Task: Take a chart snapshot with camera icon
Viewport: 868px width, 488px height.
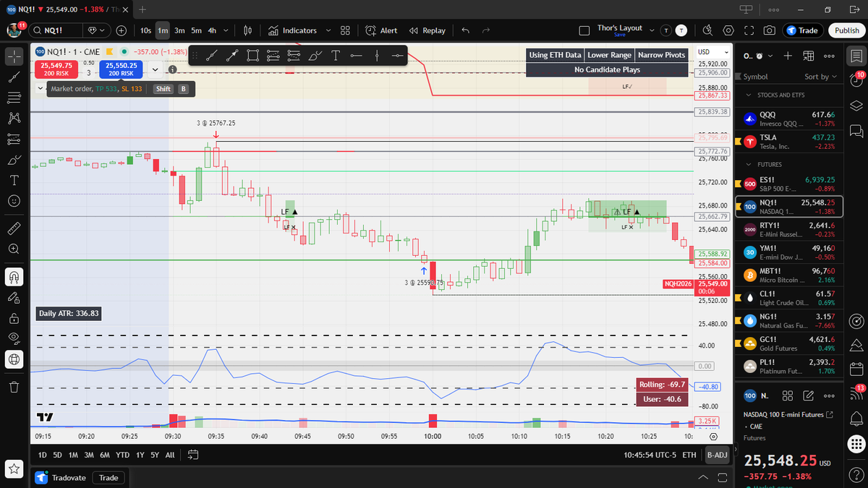Action: click(769, 30)
